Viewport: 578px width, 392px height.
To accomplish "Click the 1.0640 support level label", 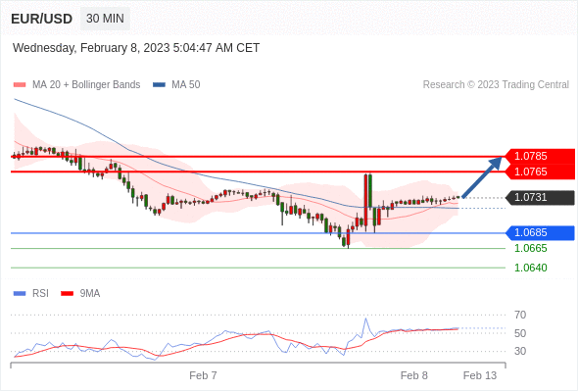I will point(530,268).
